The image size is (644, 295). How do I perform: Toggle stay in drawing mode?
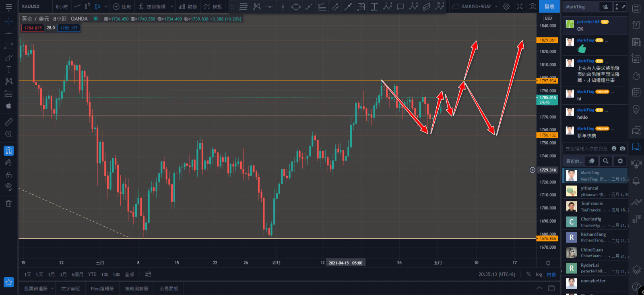coord(8,163)
